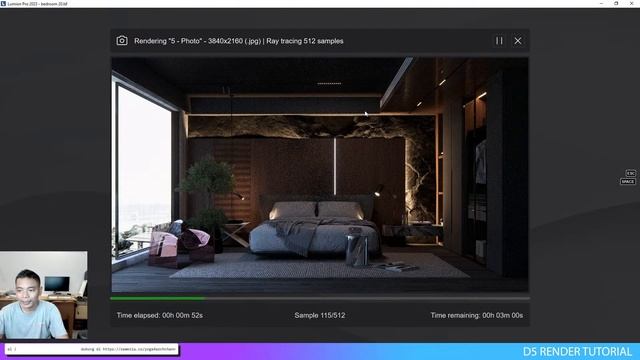The height and width of the screenshot is (360, 640).
Task: Click the 'Time elapsed: 00h 00m 52s' text
Action: 160,316
